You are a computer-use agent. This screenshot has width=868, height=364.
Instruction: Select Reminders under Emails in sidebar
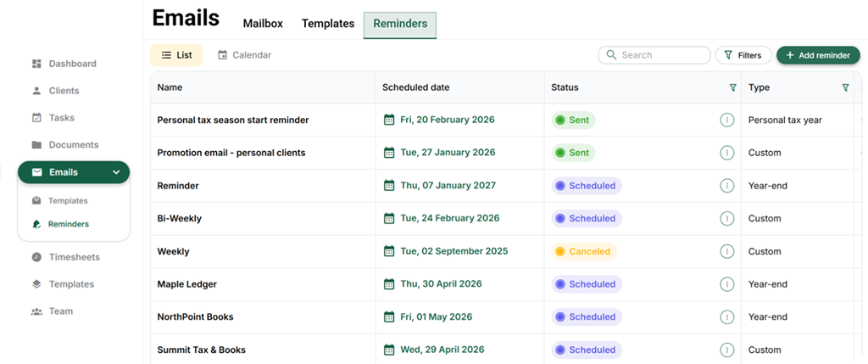point(68,224)
